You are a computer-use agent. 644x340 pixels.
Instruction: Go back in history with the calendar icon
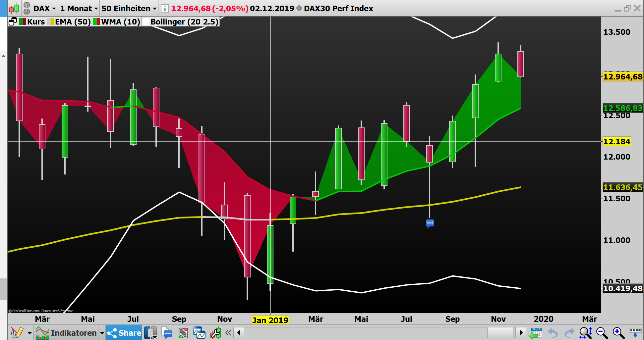point(536,333)
